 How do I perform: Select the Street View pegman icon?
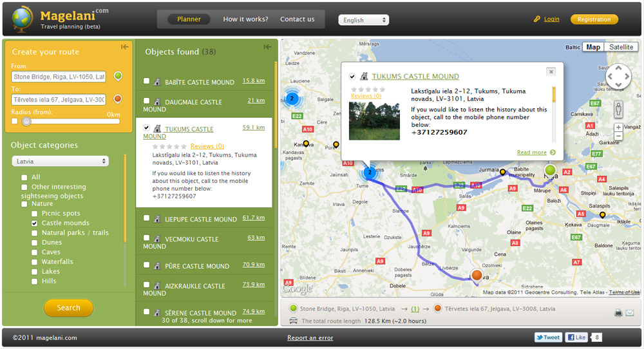(x=618, y=109)
